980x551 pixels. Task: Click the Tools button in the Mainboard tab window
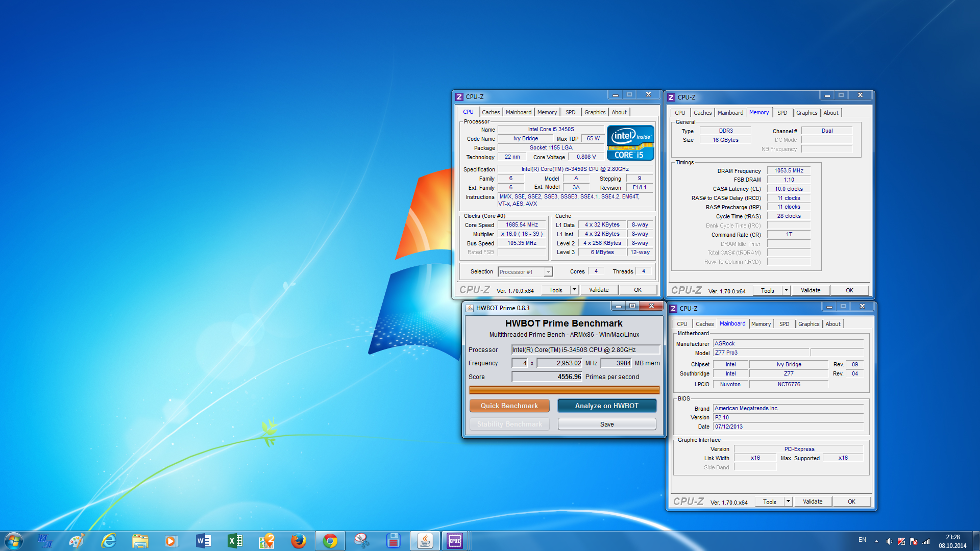[770, 502]
